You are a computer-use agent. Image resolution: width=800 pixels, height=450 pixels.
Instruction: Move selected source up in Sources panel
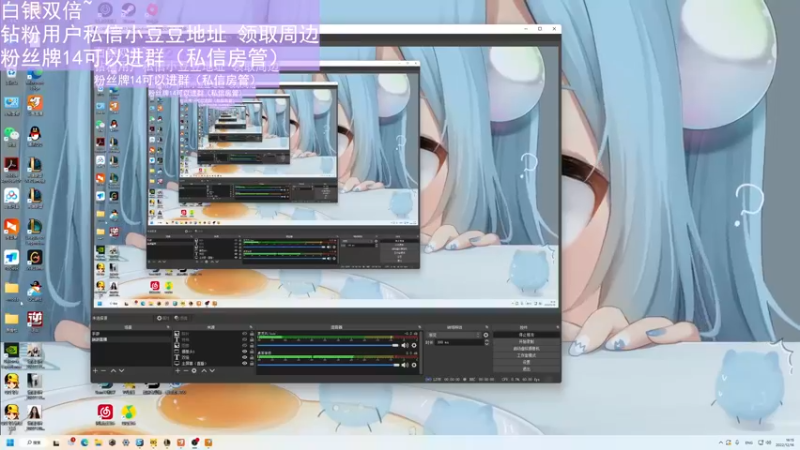click(x=204, y=371)
